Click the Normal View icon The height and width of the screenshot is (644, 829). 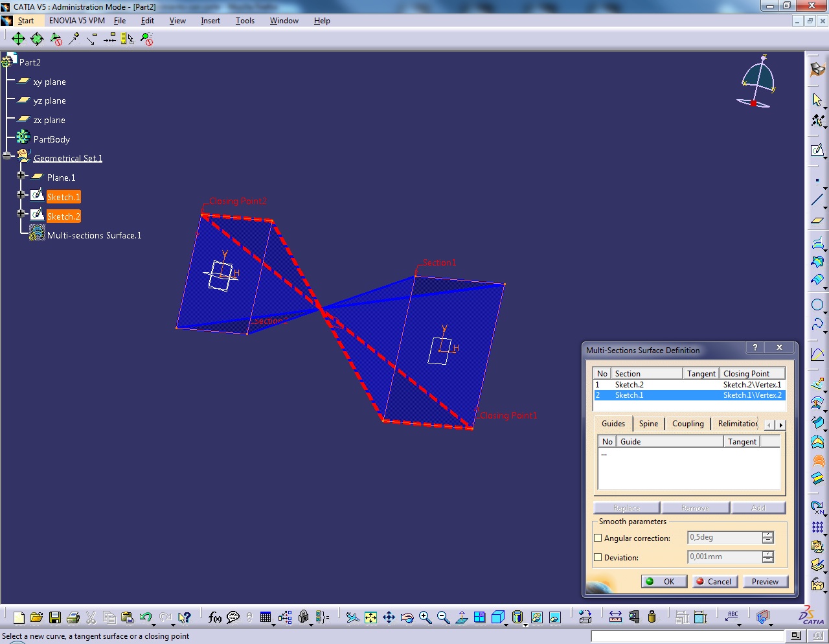click(461, 617)
